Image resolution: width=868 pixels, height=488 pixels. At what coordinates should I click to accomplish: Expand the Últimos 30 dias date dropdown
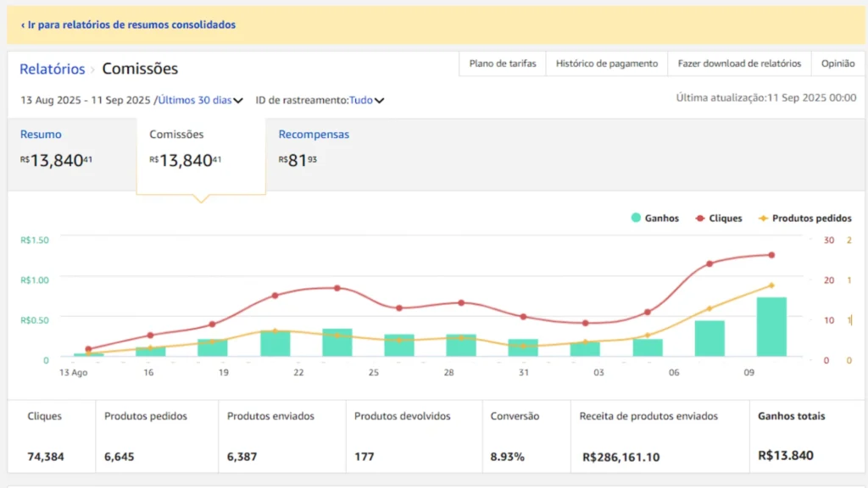point(201,100)
